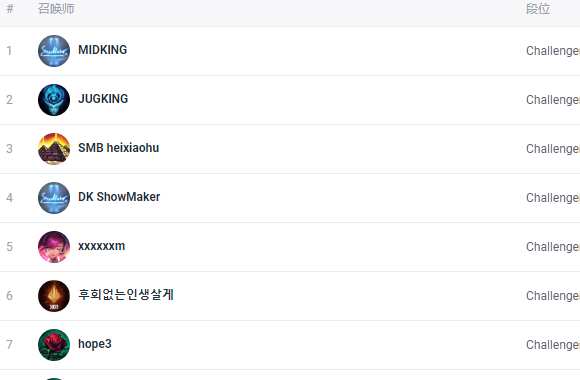Screen dimensions: 580x380
Task: Open 후회없는인생살게 summoner profile
Action: 126,295
